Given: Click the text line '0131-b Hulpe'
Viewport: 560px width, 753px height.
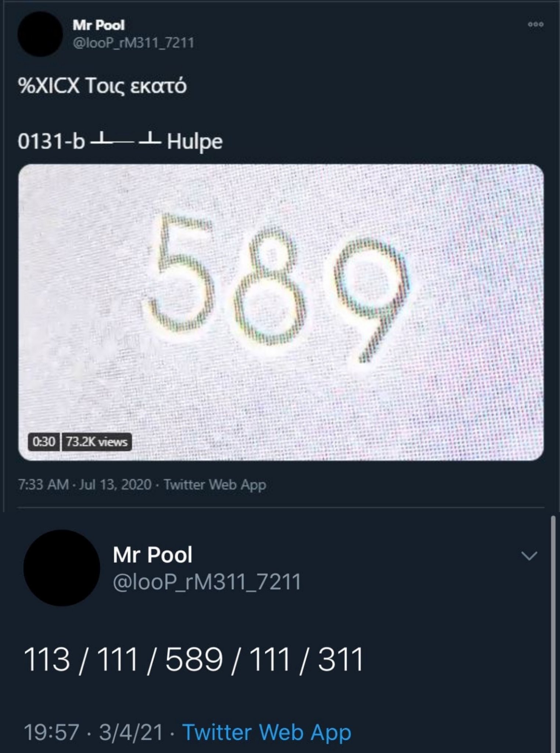Looking at the screenshot, I should point(120,142).
